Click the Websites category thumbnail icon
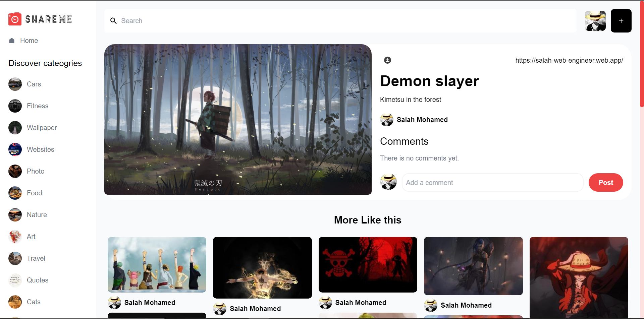 [15, 149]
